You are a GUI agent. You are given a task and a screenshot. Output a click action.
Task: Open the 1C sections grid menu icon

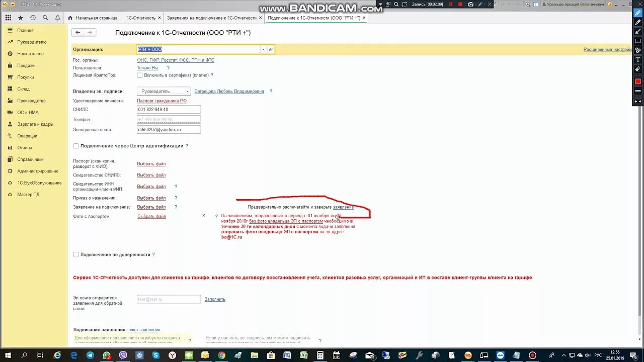point(8,18)
